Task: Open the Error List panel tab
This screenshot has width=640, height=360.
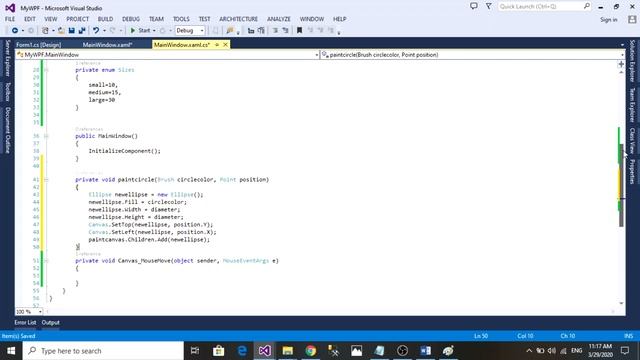Action: click(25, 322)
